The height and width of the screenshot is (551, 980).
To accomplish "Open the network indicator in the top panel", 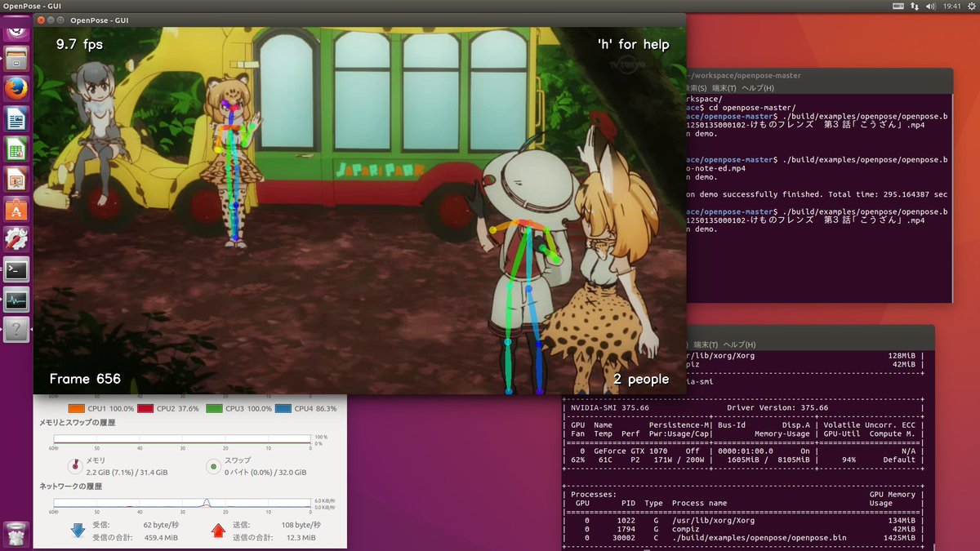I will [x=915, y=7].
